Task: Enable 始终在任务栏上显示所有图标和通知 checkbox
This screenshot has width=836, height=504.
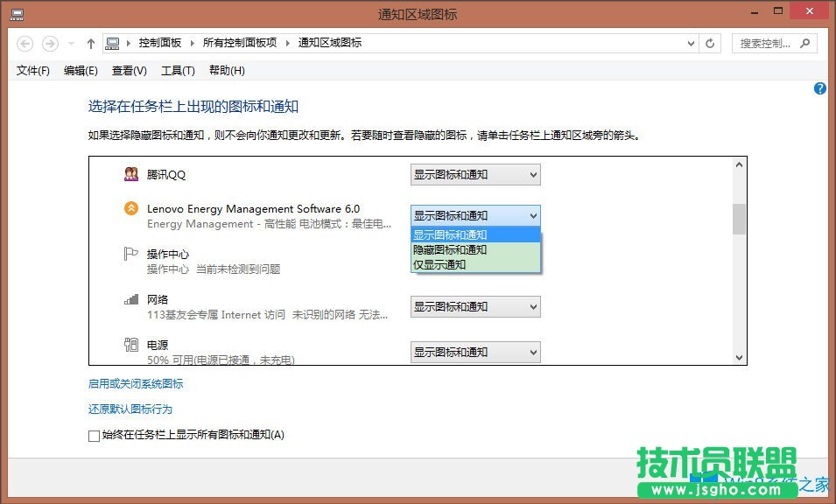Action: [x=93, y=435]
